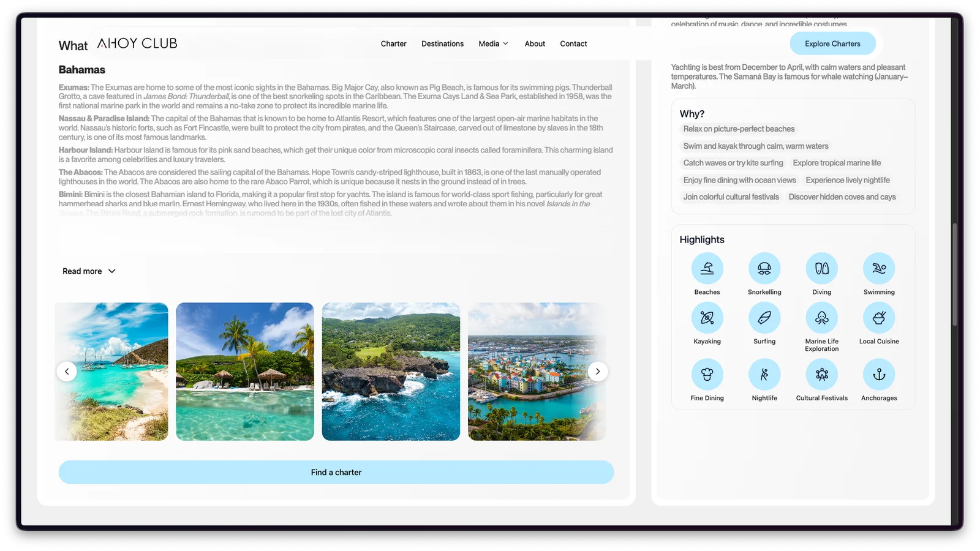This screenshot has height=551, width=980.
Task: Open the Local Cuisine highlight icon
Action: [879, 318]
